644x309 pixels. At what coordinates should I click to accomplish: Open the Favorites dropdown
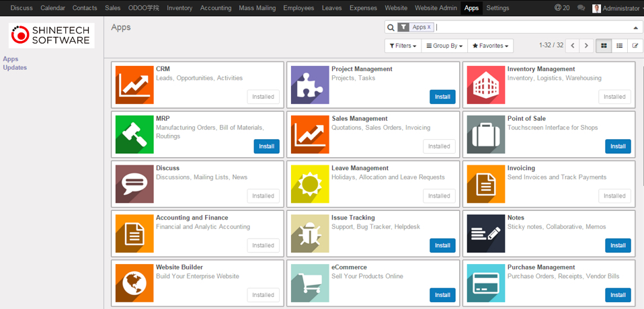click(x=490, y=46)
